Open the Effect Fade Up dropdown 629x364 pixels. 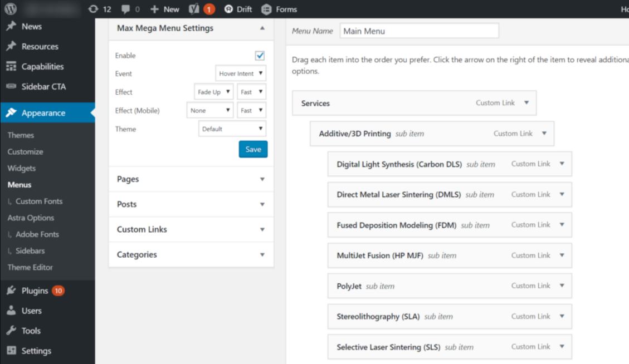point(214,92)
